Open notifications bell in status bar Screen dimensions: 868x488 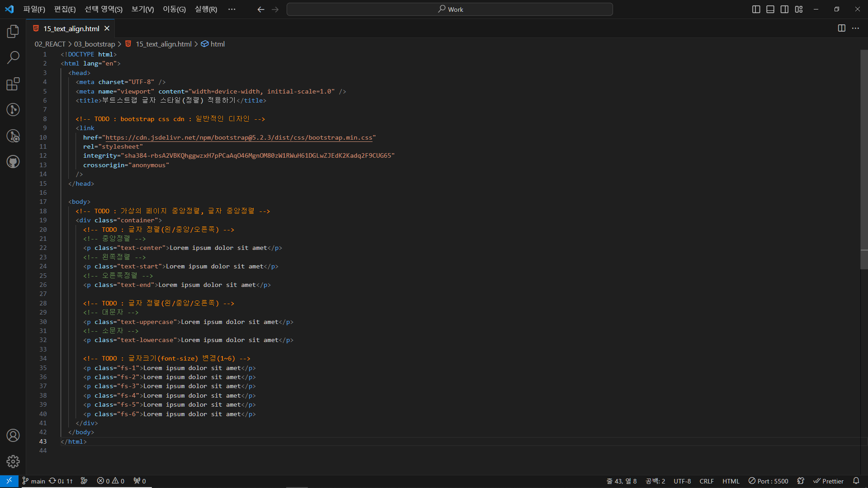point(856,481)
